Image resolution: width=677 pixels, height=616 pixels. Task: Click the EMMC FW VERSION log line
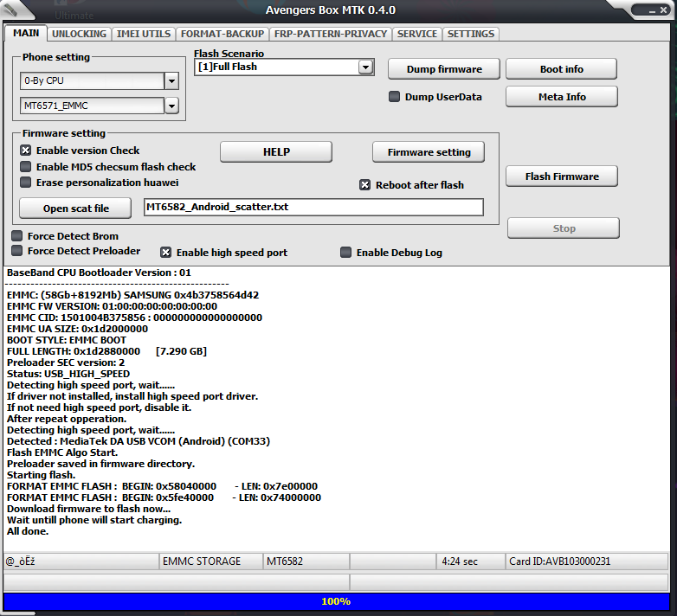(x=112, y=306)
